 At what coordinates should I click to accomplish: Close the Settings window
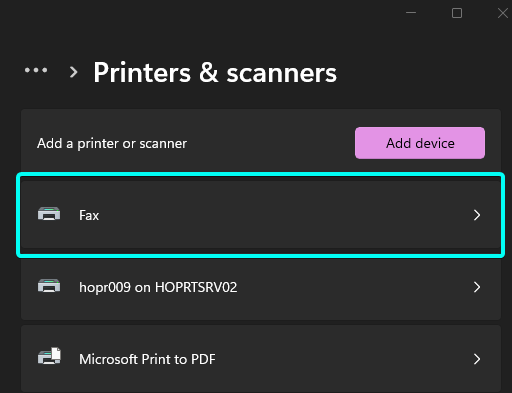[502, 13]
